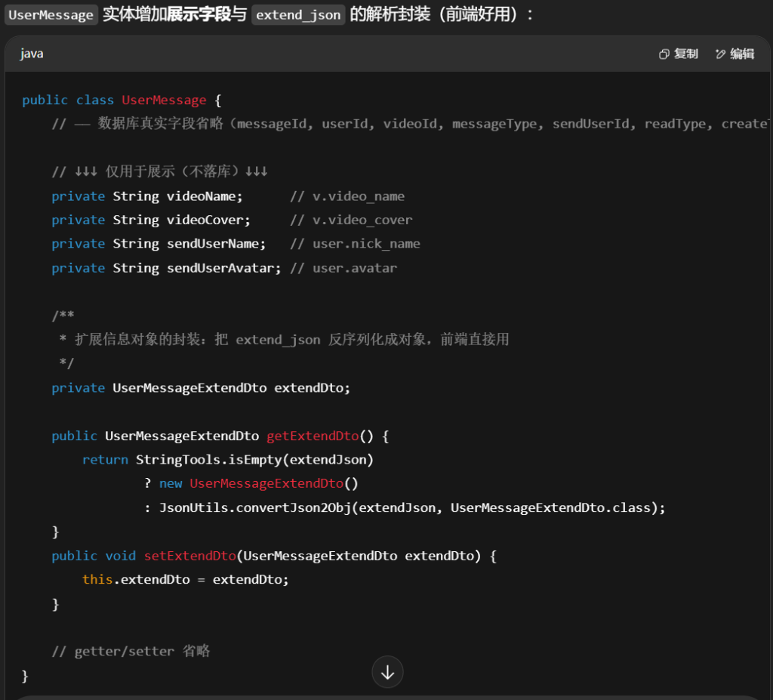Click the 编辑 text label

(742, 54)
